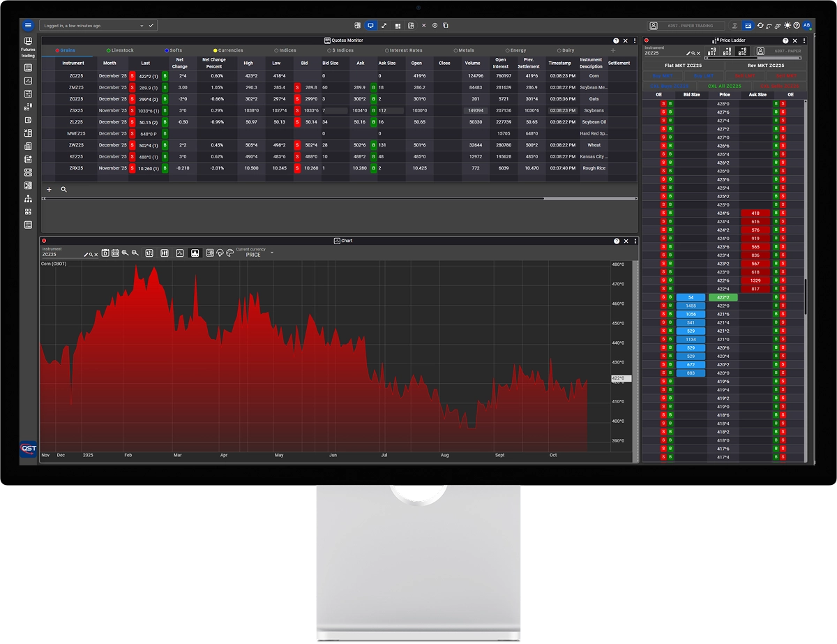The width and height of the screenshot is (837, 644).
Task: Open Quotes Monitor three-dot options menu
Action: coord(635,41)
